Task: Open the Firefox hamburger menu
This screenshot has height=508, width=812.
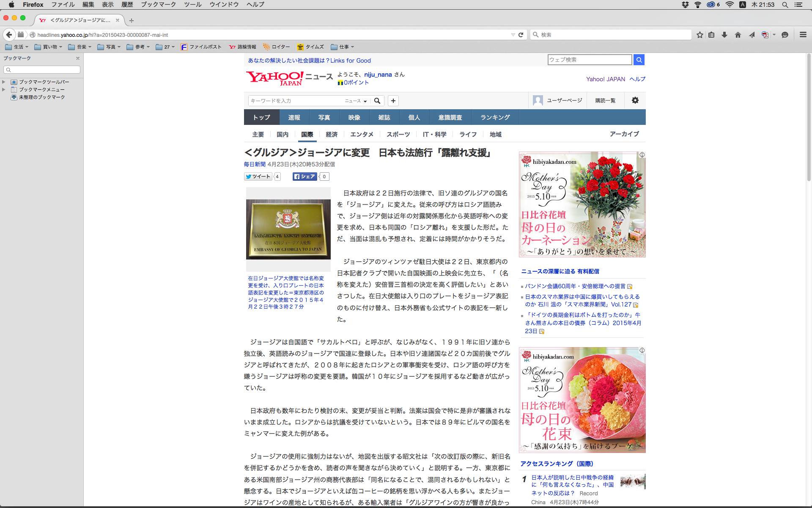Action: (x=803, y=35)
